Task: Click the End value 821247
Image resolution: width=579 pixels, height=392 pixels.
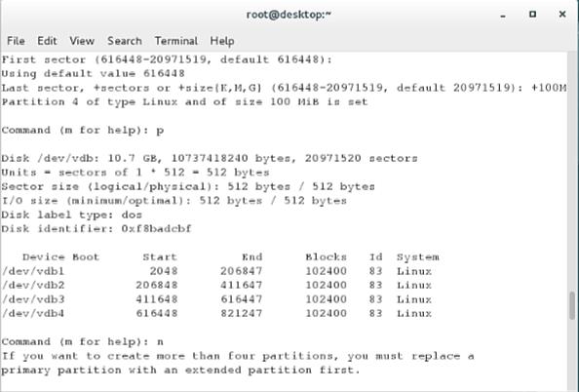Action: (242, 313)
